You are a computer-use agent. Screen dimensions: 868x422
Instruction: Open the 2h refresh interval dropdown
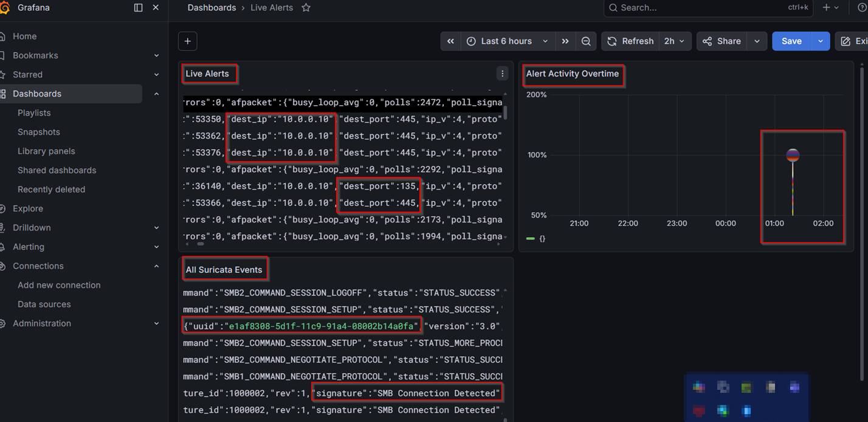[x=674, y=41]
